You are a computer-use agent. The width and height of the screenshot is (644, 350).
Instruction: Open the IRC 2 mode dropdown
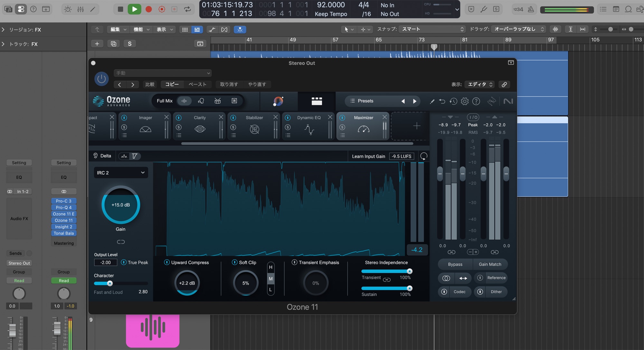coord(121,173)
